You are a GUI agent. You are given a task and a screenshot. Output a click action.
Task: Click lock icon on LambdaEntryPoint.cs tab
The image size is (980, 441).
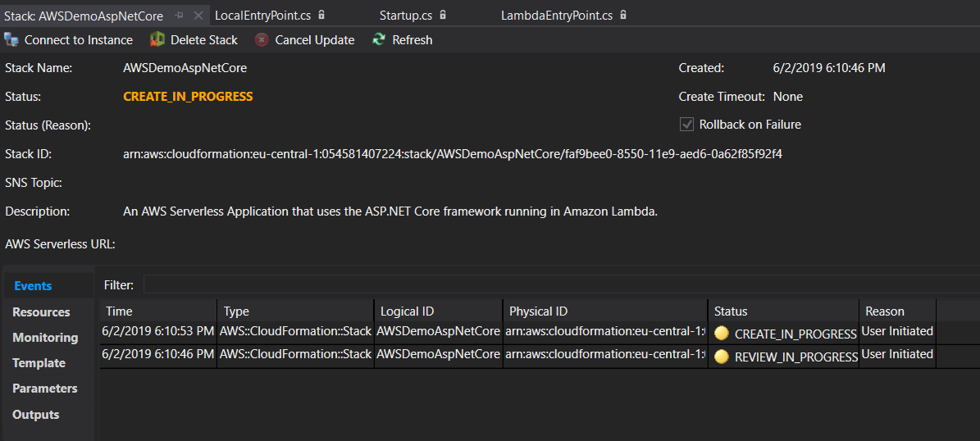623,15
